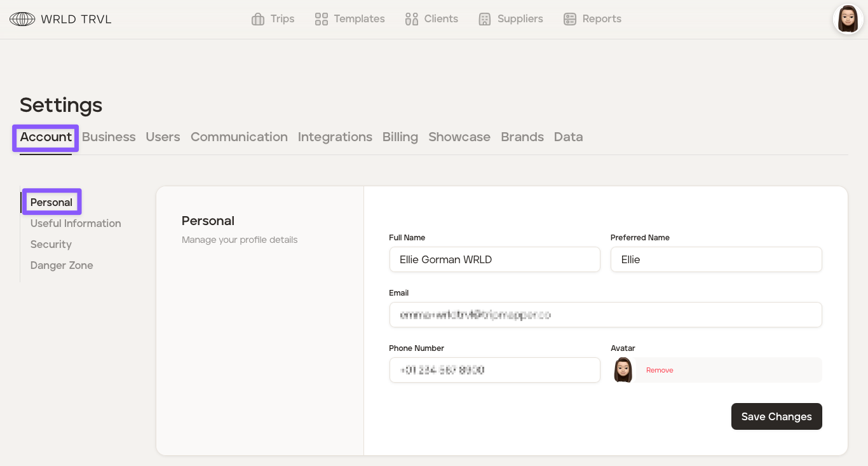
Task: Switch to the Business settings tab
Action: click(109, 137)
